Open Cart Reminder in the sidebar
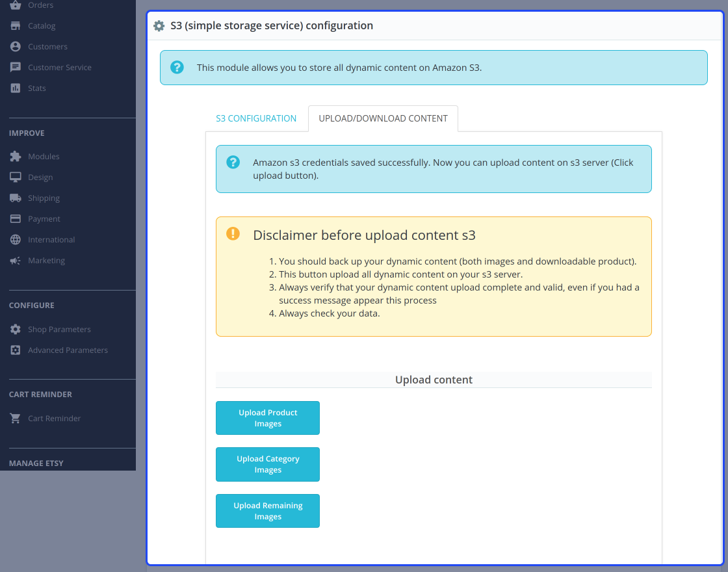Viewport: 728px width, 572px height. click(55, 419)
